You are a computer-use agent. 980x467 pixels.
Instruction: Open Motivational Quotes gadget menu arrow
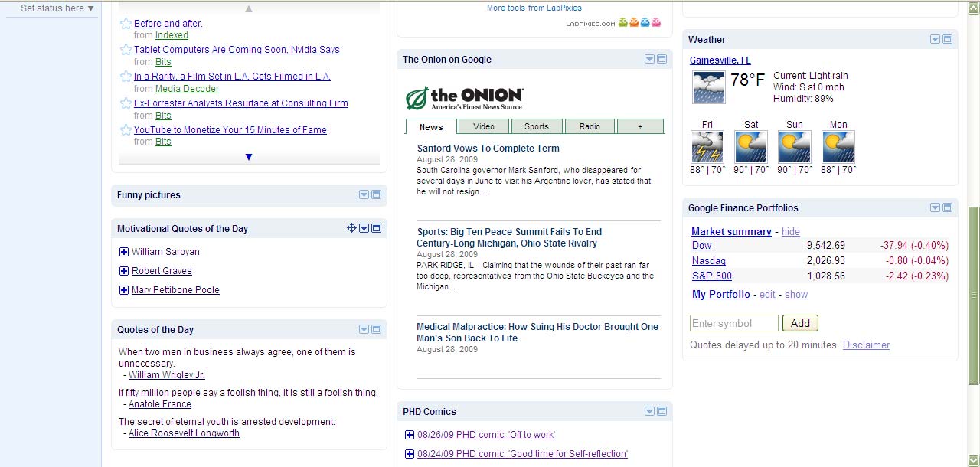pos(364,228)
